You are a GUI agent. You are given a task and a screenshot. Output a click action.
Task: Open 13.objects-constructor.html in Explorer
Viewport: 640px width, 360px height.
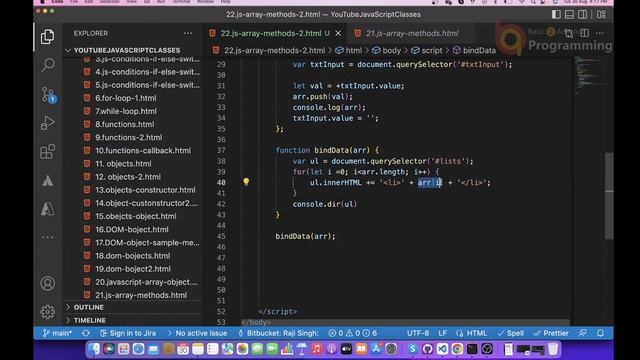click(145, 190)
